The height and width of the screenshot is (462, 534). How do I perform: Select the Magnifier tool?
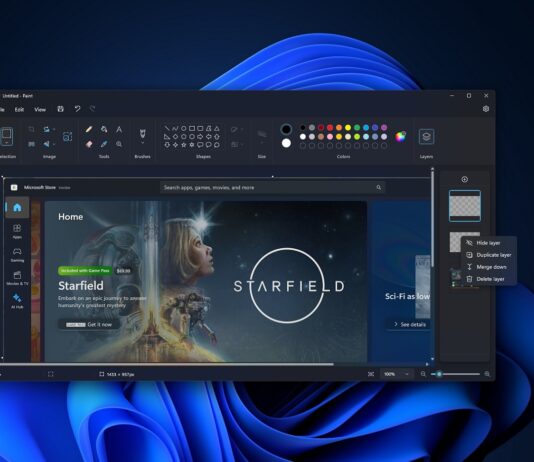pos(119,144)
